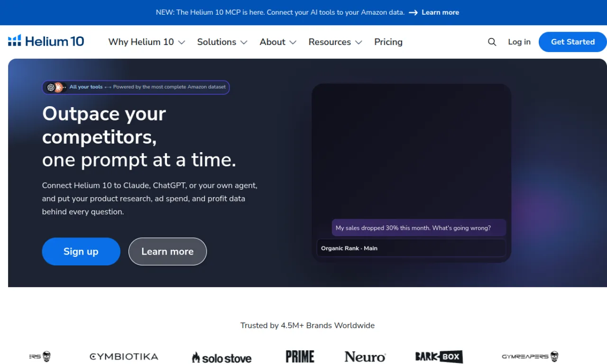Expand the Solutions menu chevron
Screen dimensions: 607x364
click(x=244, y=42)
